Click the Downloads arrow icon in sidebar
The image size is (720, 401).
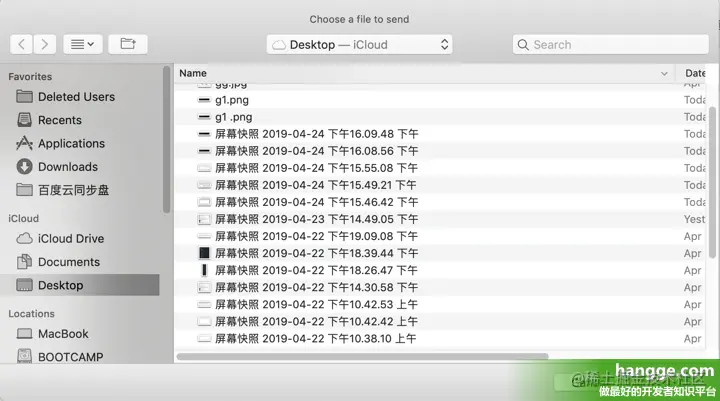point(24,167)
